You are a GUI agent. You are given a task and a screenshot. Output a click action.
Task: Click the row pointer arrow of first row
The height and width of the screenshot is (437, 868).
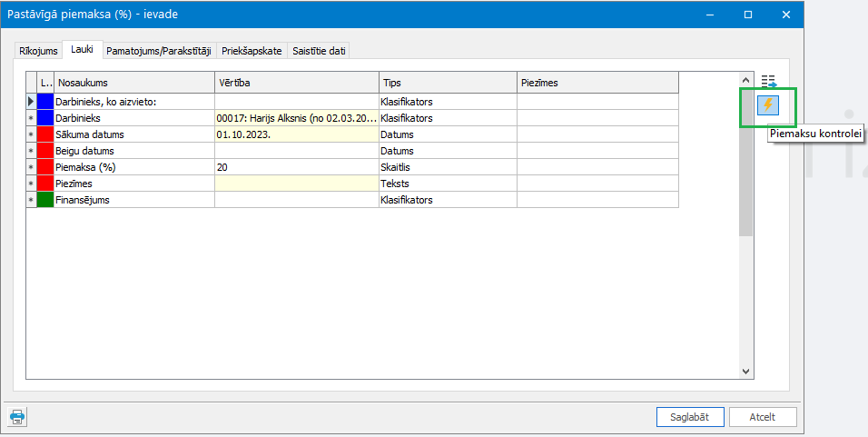pyautogui.click(x=31, y=102)
